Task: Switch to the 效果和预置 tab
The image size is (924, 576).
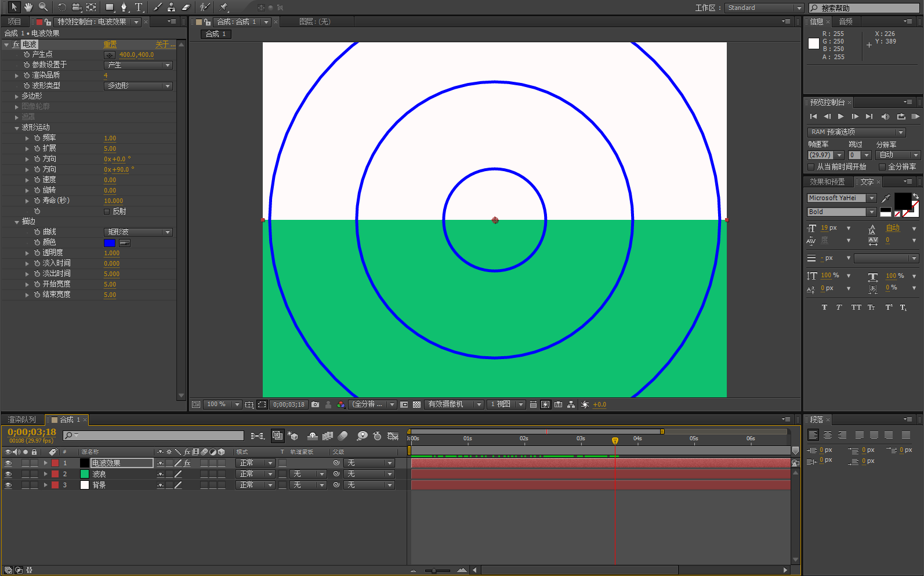Action: coord(827,182)
